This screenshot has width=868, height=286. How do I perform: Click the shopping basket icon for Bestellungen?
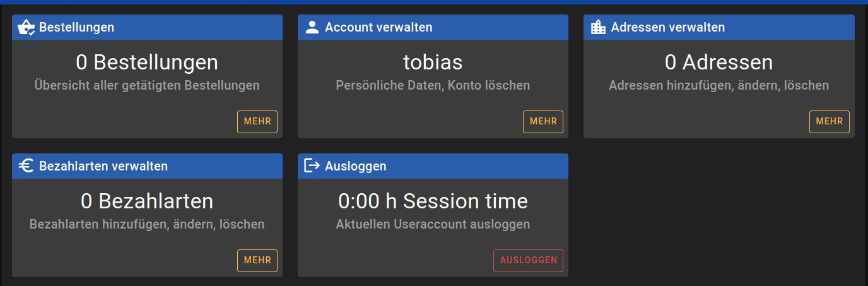tap(26, 27)
